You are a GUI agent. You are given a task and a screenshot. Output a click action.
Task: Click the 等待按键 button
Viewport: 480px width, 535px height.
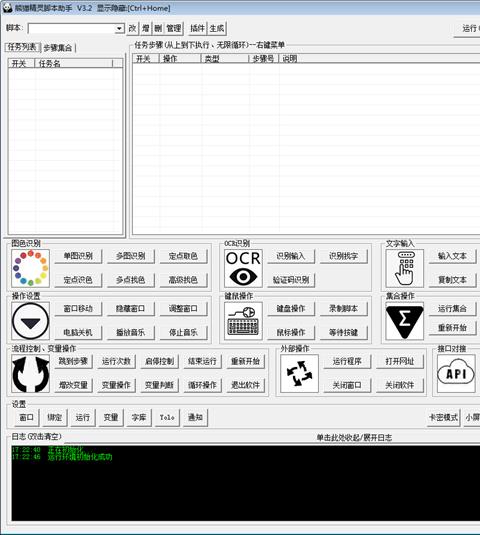(x=344, y=332)
